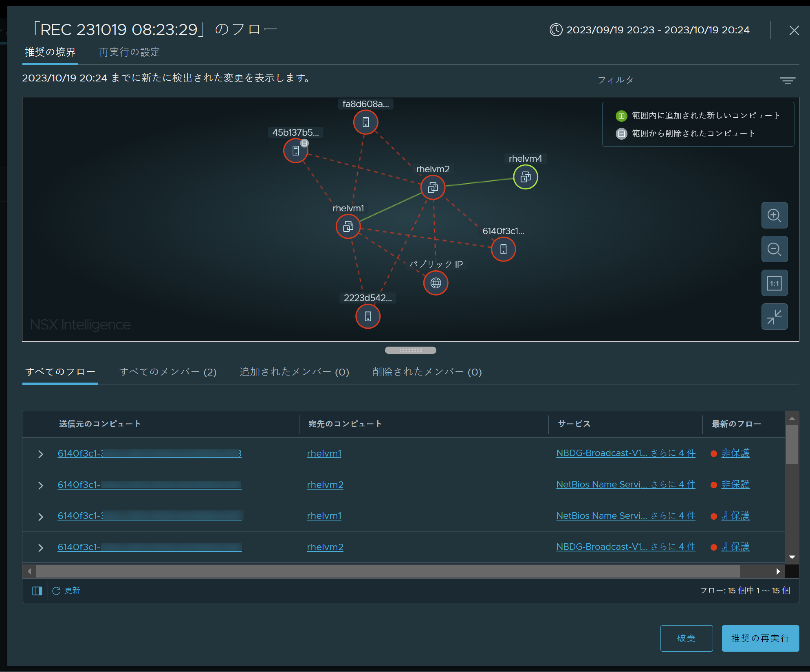Expand third row with rhelvm1 NetBios
Screen dimensions: 810x672
tap(40, 517)
